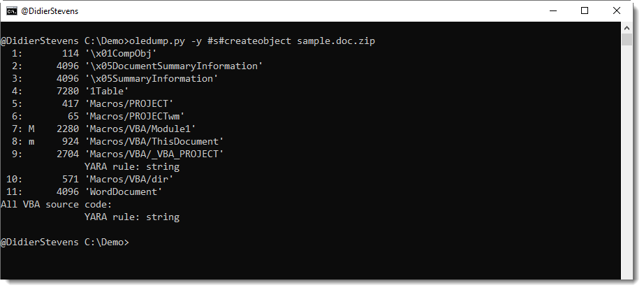Image resolution: width=644 pixels, height=290 pixels.
Task: Click the last C:\Demo> prompt line
Action: coord(64,242)
